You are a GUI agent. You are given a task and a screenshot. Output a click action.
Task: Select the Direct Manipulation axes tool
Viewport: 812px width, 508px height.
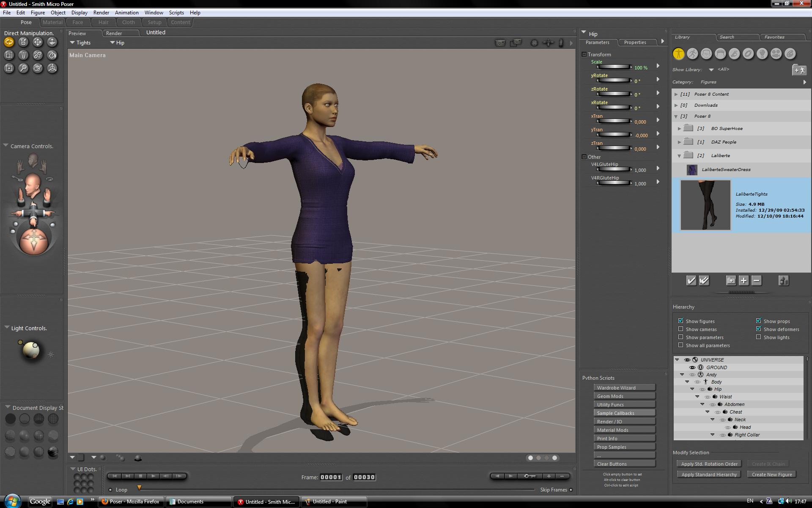[x=52, y=68]
